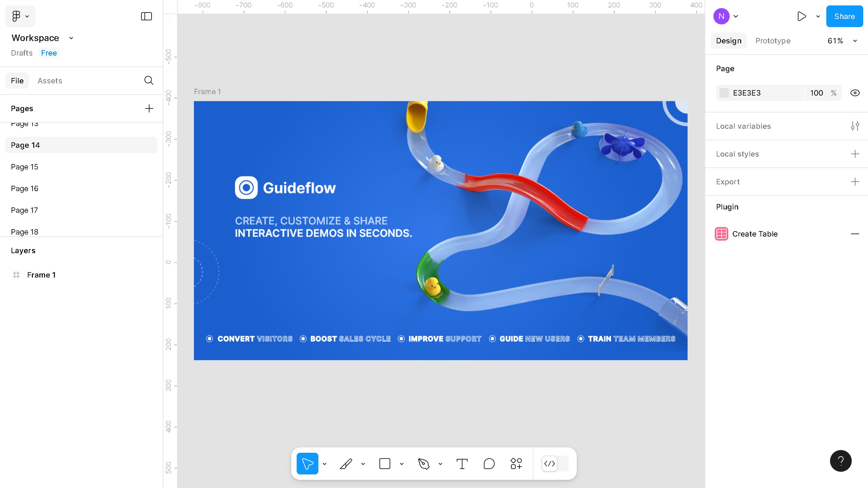Viewport: 868px width, 488px height.
Task: Click the Share button
Action: point(844,16)
